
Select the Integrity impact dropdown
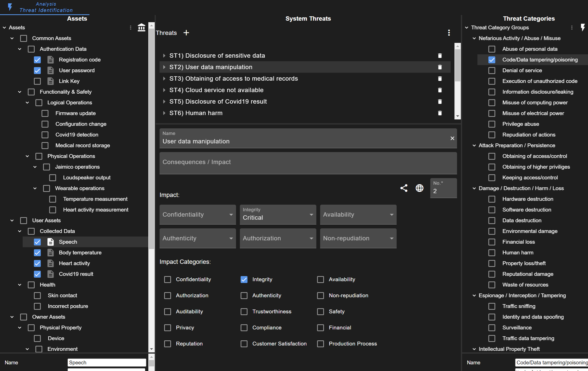tap(277, 214)
